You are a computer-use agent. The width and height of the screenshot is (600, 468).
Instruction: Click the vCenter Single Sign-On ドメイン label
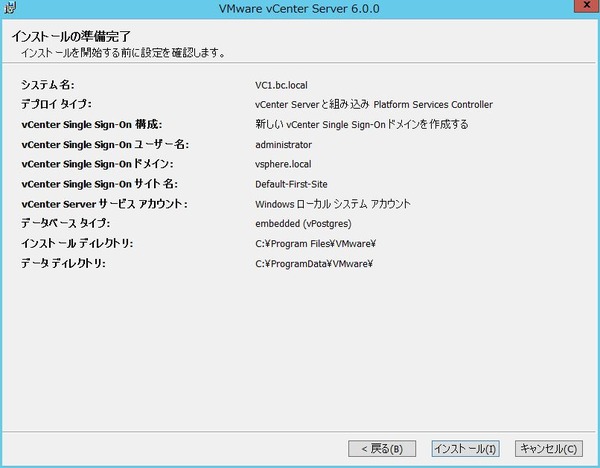97,164
